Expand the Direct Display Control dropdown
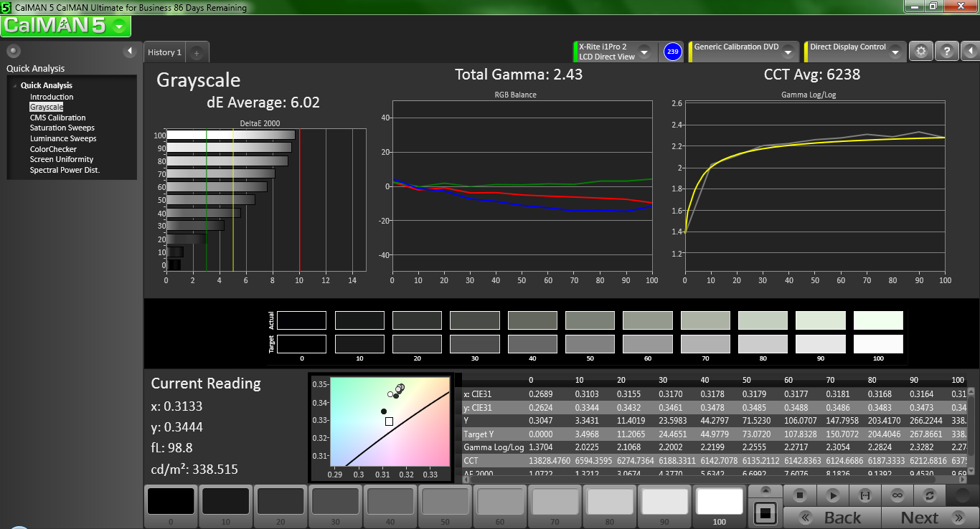Viewport: 980px width, 529px height. point(895,52)
